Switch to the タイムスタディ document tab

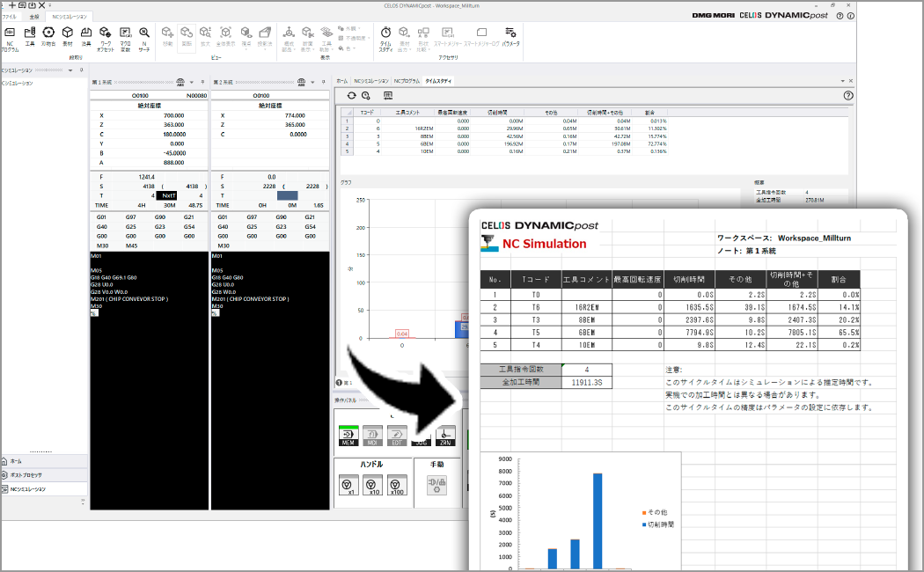pyautogui.click(x=438, y=81)
